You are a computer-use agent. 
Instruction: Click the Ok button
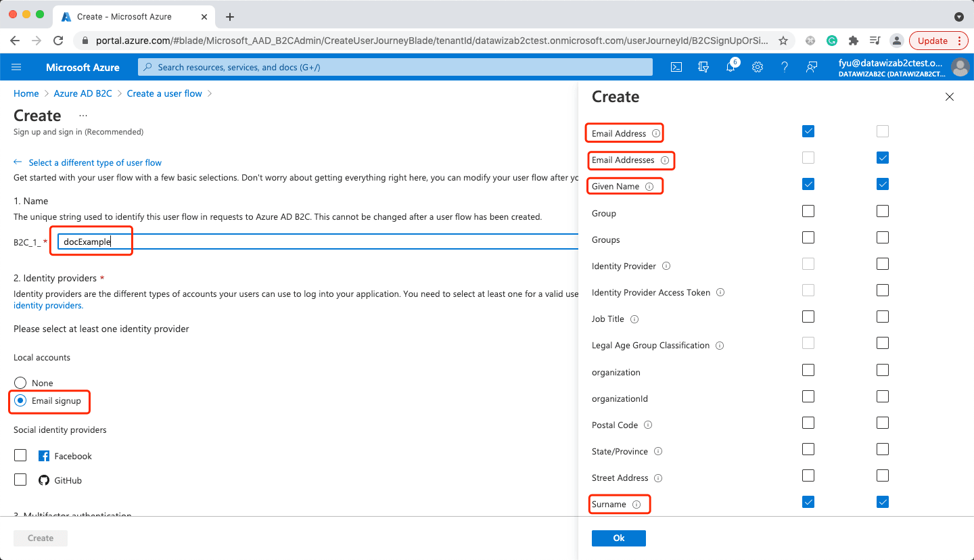tap(619, 538)
